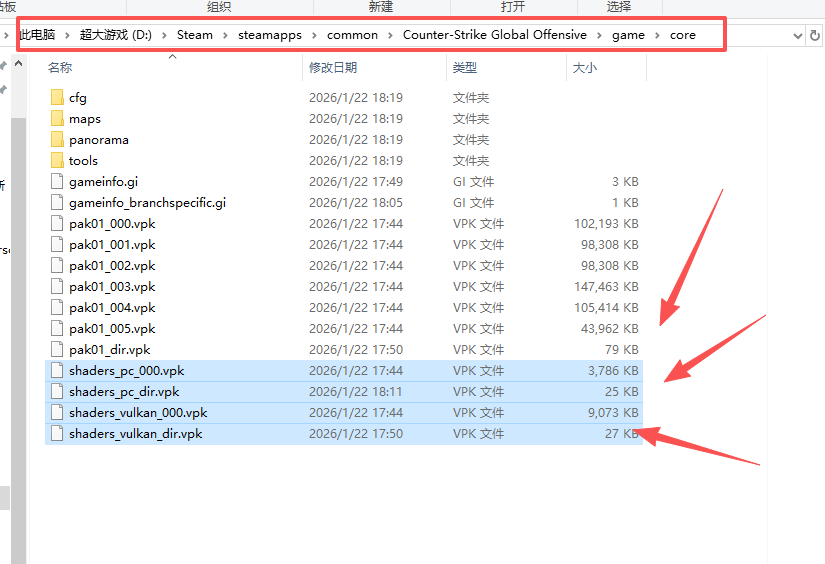Screen dimensions: 825x564
Task: Jump to Counter-Strike Global Offensive breadcrumb
Action: tap(494, 35)
